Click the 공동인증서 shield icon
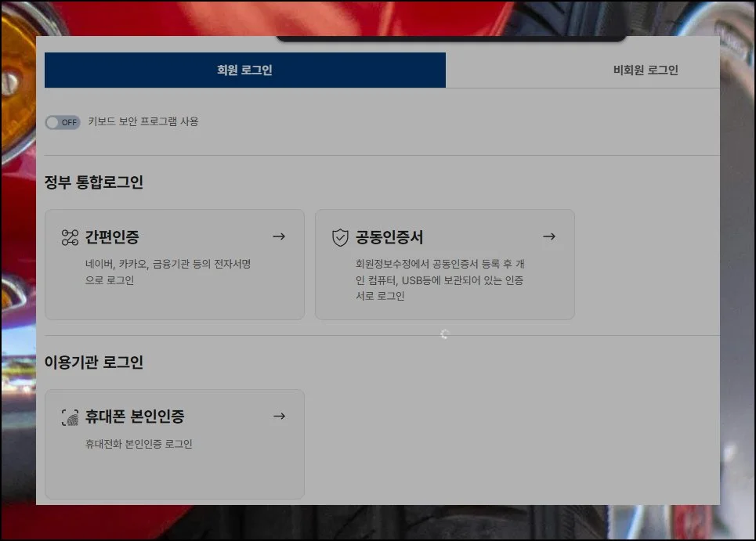756x541 pixels. pos(340,237)
